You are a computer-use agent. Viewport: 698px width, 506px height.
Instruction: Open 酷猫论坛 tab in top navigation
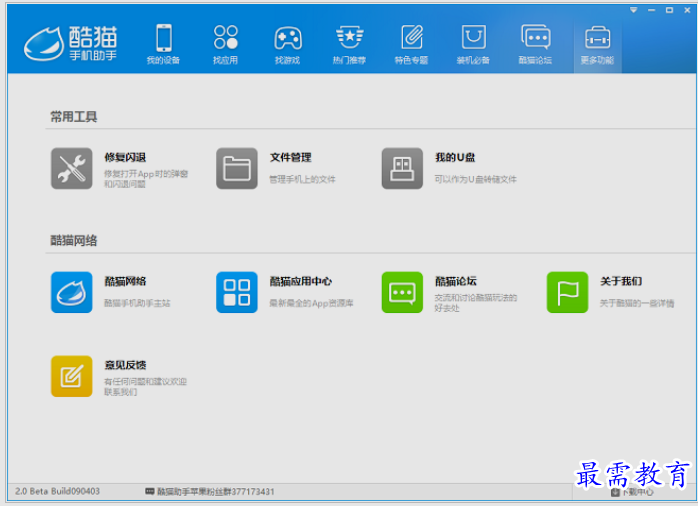[x=536, y=45]
